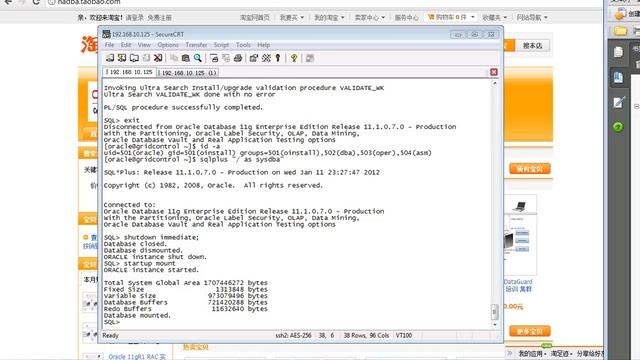The image size is (640, 360).
Task: Click the orange button near page bottom right
Action: click(530, 331)
